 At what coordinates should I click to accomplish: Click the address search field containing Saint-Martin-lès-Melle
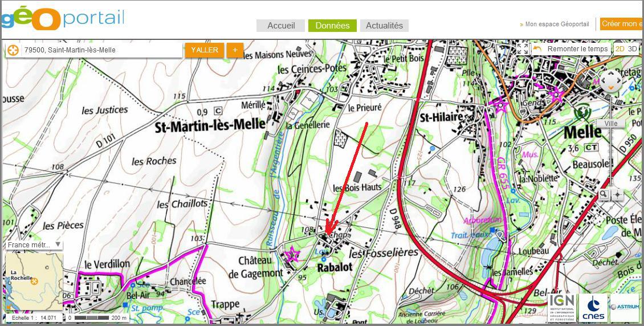tap(102, 50)
